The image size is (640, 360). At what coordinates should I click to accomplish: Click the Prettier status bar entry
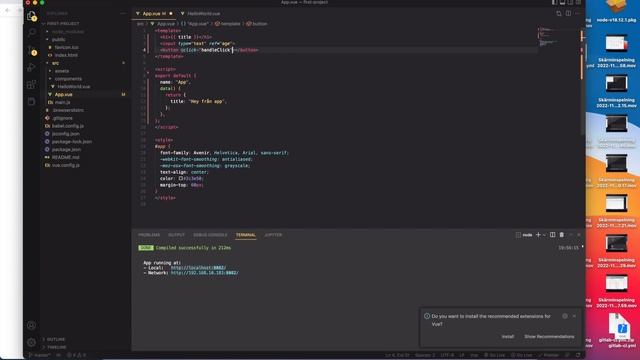coord(548,355)
